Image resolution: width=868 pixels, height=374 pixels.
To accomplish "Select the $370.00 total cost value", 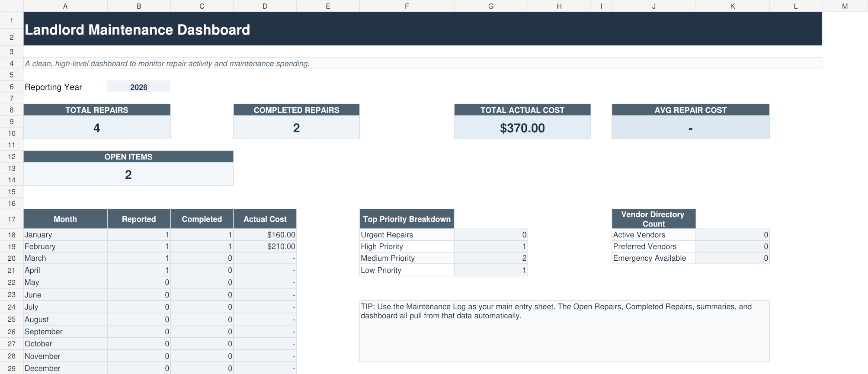I will tap(522, 128).
